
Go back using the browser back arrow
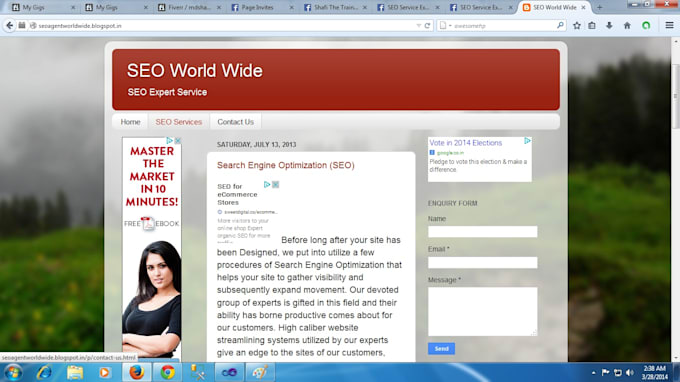click(x=10, y=26)
